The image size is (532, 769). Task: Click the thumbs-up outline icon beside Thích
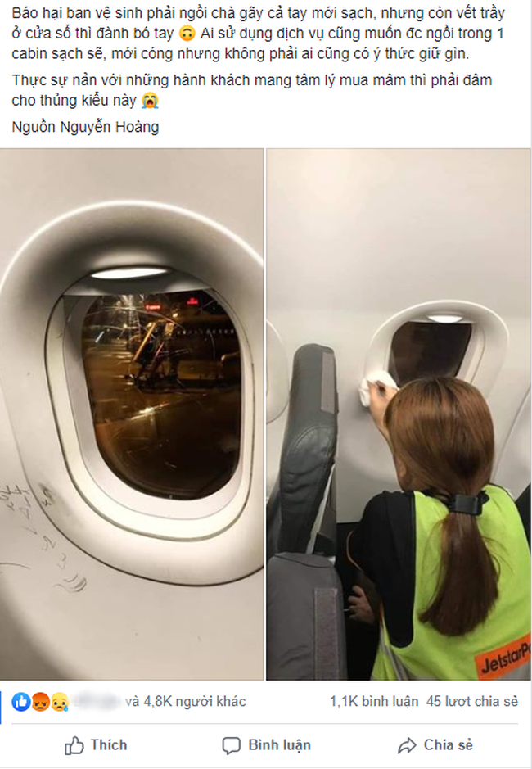tap(74, 745)
